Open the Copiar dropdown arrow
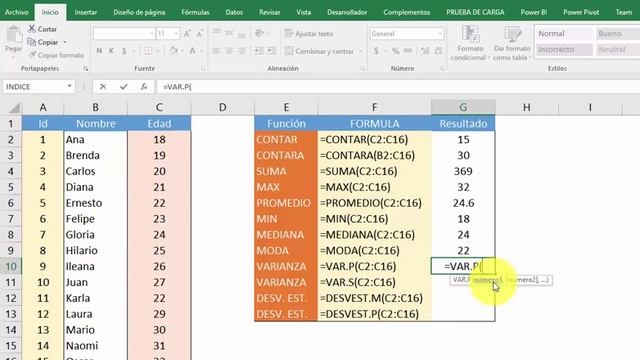 click(x=65, y=42)
